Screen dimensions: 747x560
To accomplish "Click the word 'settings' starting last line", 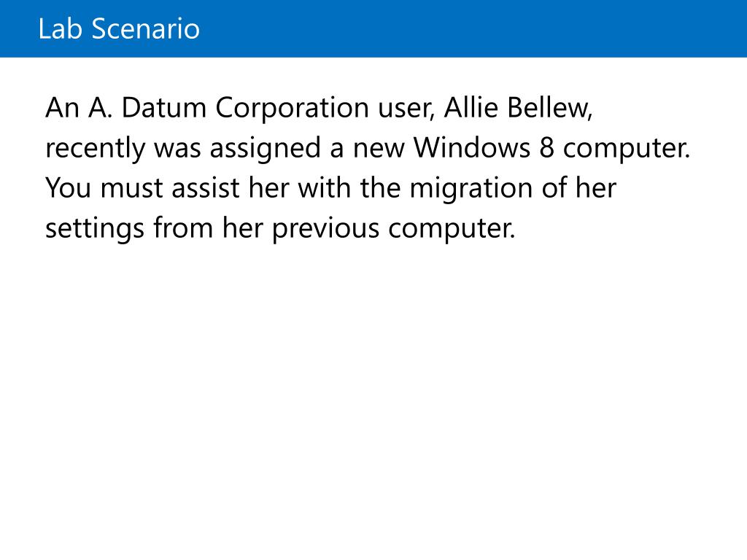I will point(95,229).
